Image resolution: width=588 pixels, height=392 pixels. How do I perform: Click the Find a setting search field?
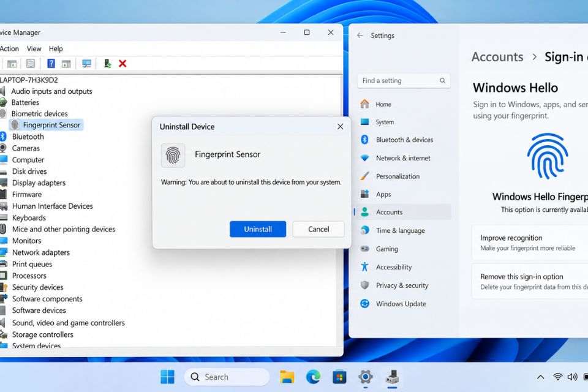click(404, 81)
